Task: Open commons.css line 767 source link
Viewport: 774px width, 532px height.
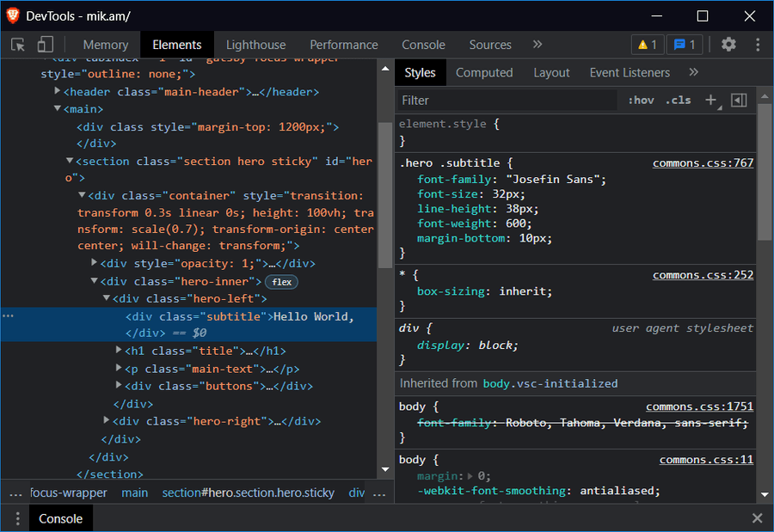Action: (703, 162)
